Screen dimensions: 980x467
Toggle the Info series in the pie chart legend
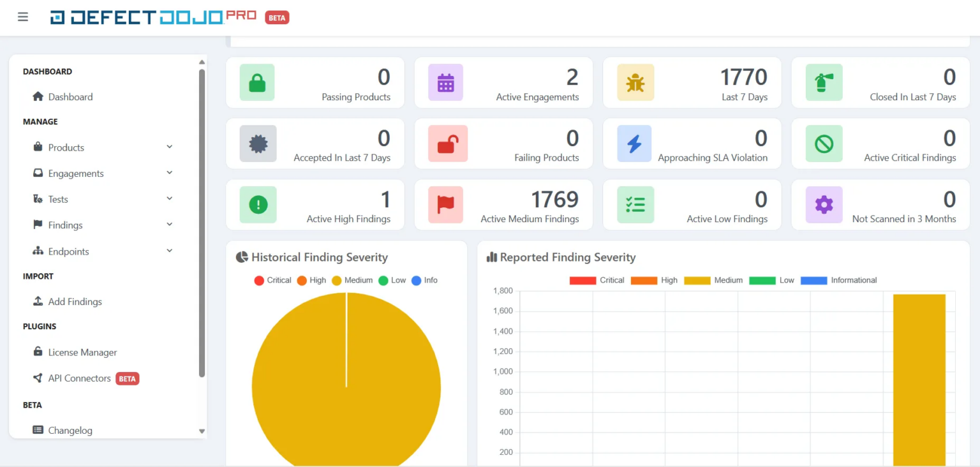click(x=425, y=280)
